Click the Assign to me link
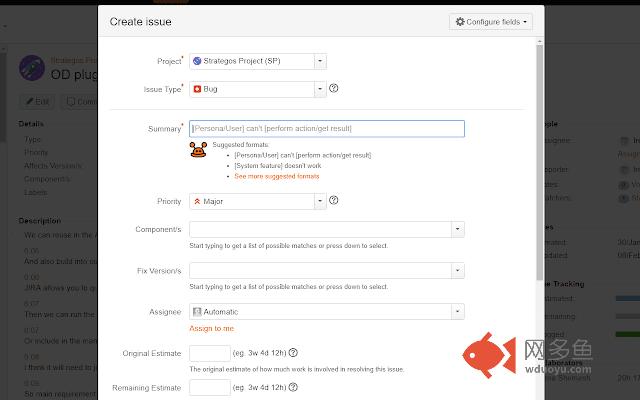The width and height of the screenshot is (640, 400). pos(211,329)
